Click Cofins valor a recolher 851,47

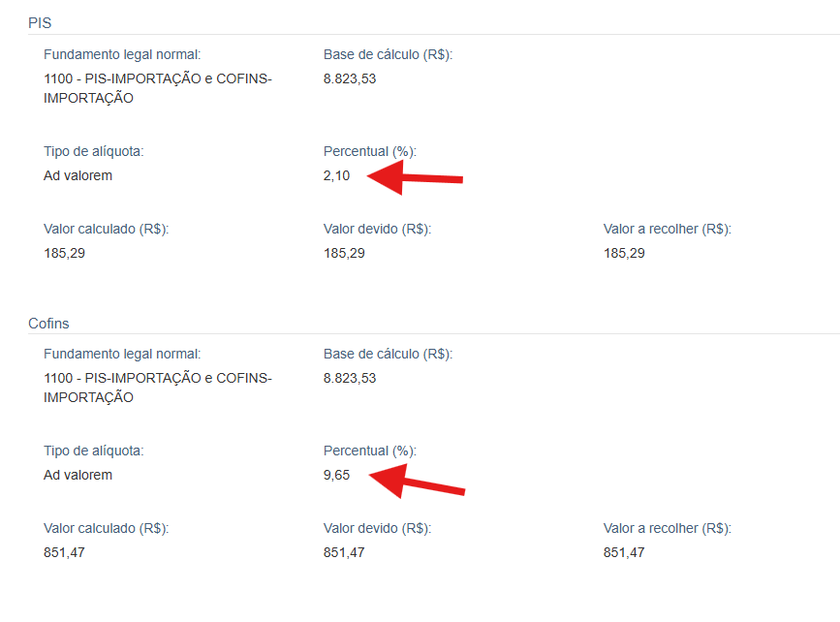tap(624, 553)
